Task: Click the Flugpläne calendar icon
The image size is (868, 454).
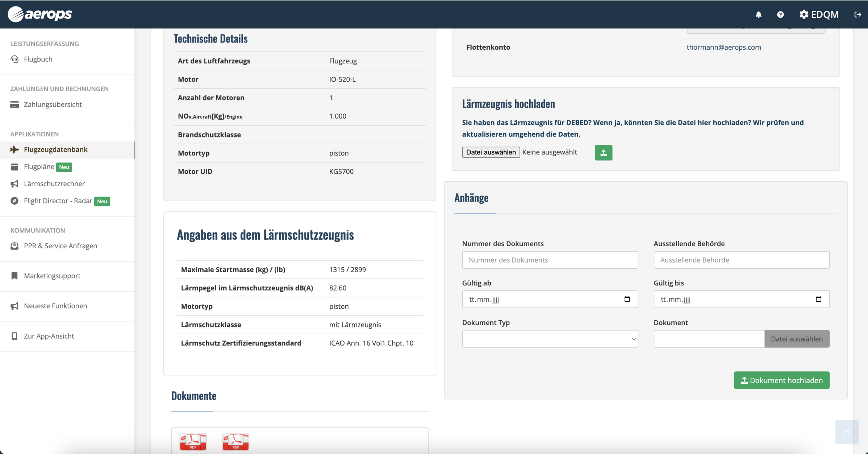Action: coord(14,166)
